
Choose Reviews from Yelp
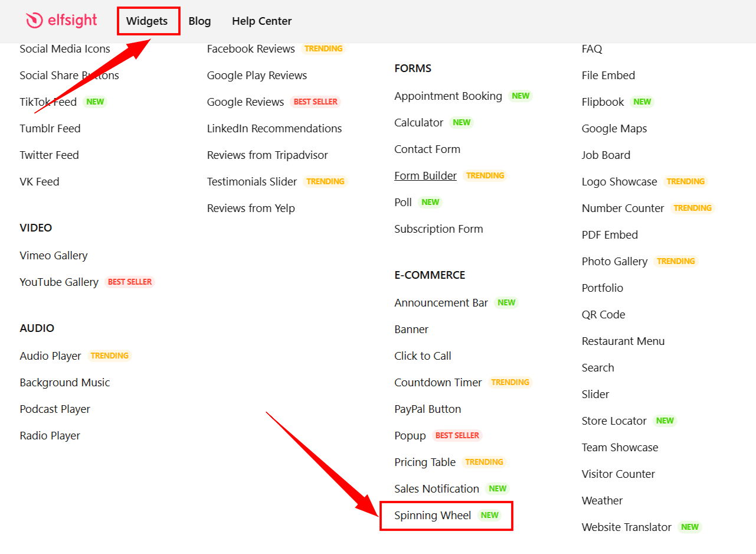tap(251, 208)
